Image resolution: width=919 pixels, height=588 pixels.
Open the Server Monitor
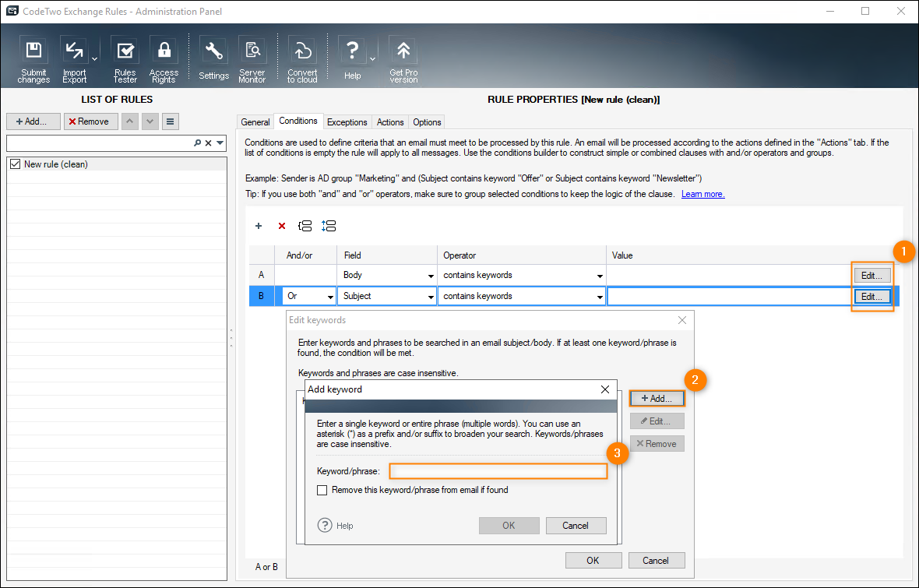252,60
